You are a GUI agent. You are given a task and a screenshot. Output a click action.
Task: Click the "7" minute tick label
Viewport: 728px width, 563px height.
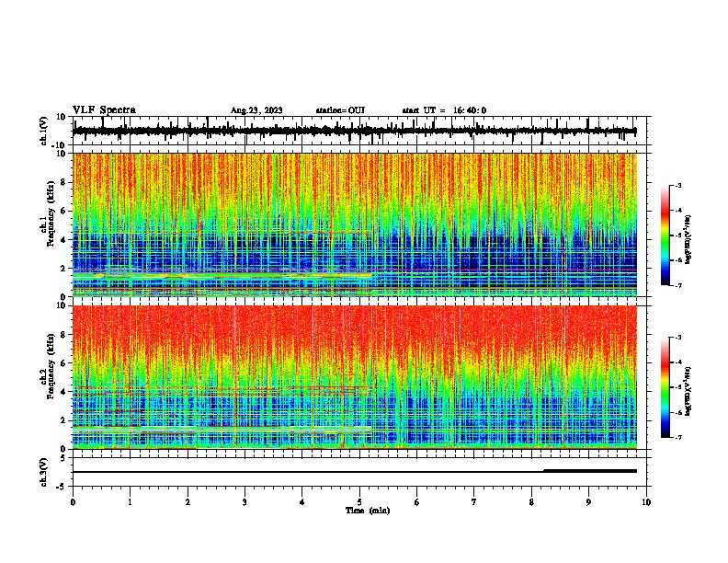click(x=474, y=502)
